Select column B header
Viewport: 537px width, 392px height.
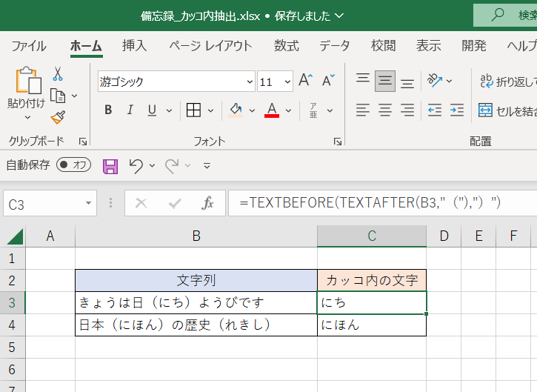point(196,236)
